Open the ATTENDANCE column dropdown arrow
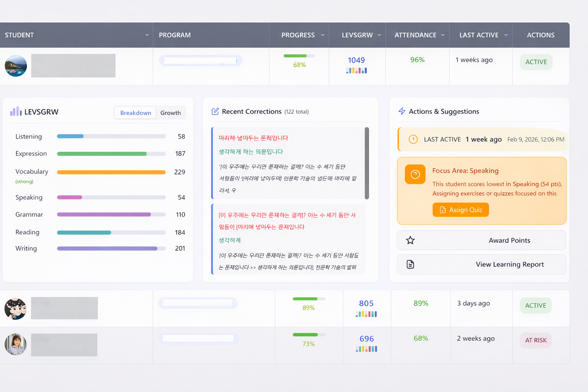Image resolution: width=588 pixels, height=392 pixels. coord(443,35)
